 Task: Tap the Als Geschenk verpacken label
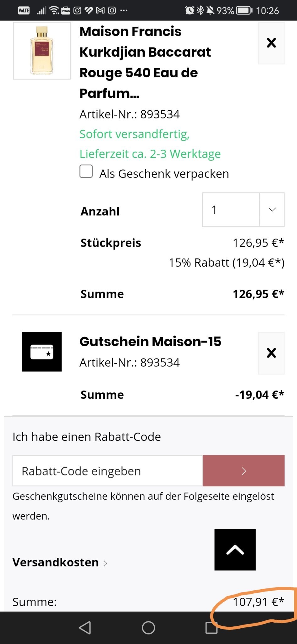[x=164, y=174]
